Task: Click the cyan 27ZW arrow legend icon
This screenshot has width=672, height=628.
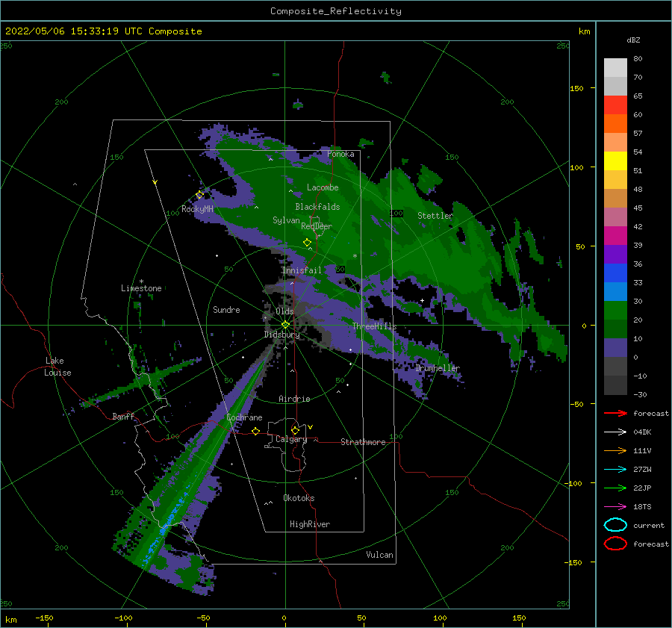Action: pos(615,470)
